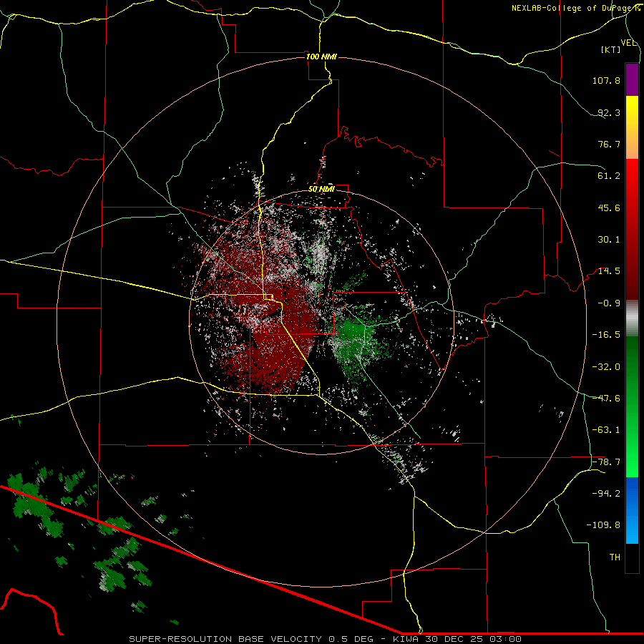This screenshot has height=644, width=644.
Task: Click the [KT] units label
Action: point(611,49)
